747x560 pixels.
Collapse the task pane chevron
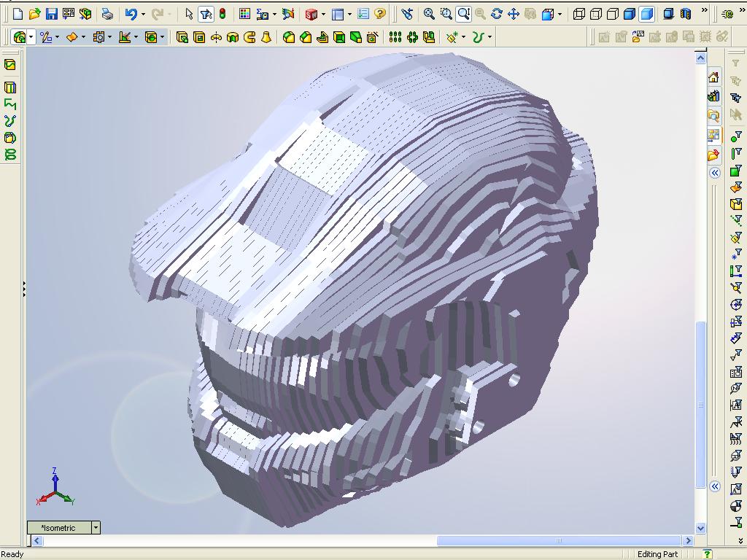[x=715, y=173]
